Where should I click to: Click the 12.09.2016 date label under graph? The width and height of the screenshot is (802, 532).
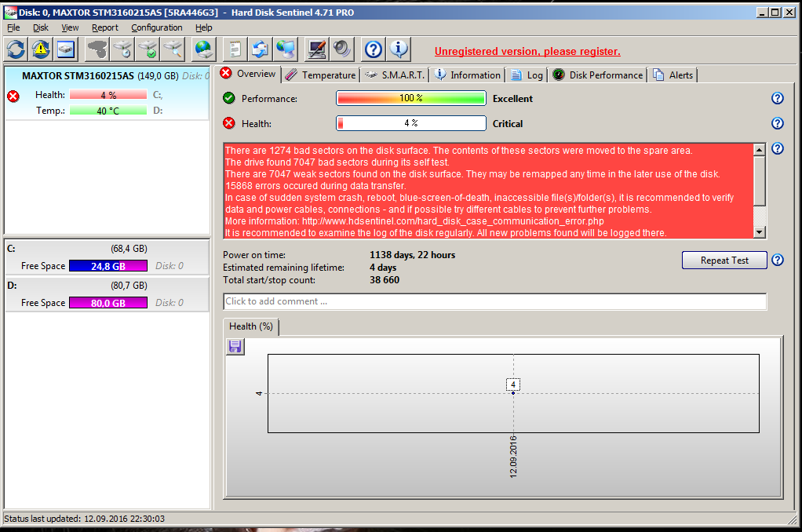513,457
